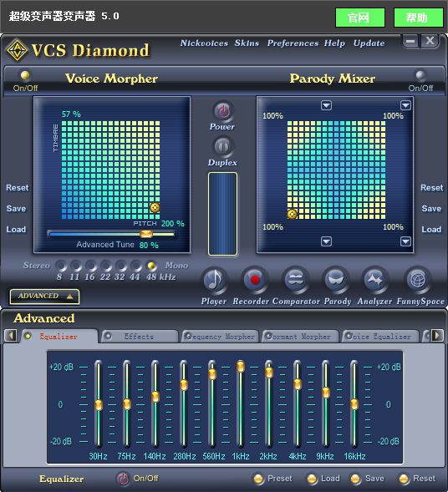Click Voice Morpher Load

point(17,230)
